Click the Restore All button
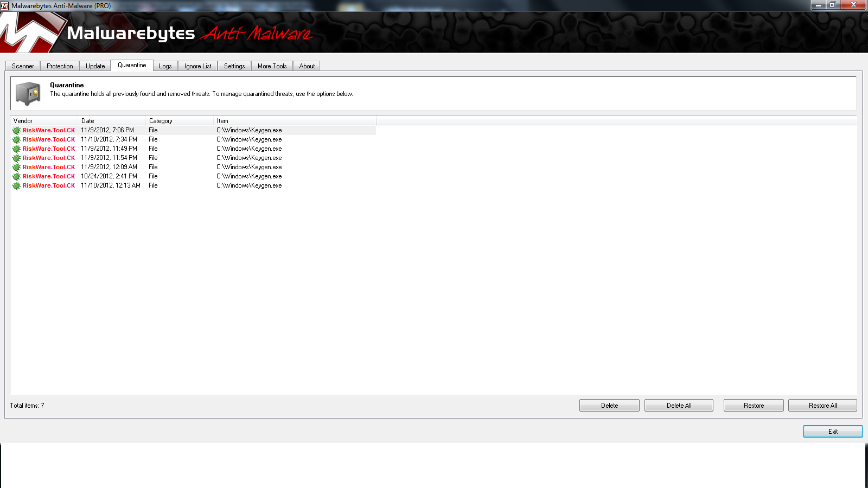 pyautogui.click(x=822, y=406)
